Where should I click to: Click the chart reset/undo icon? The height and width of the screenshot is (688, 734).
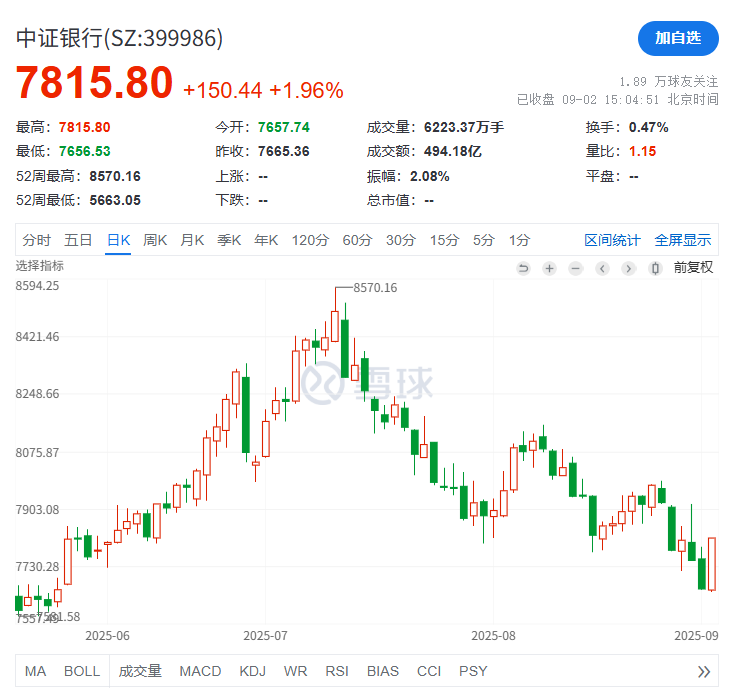[523, 269]
